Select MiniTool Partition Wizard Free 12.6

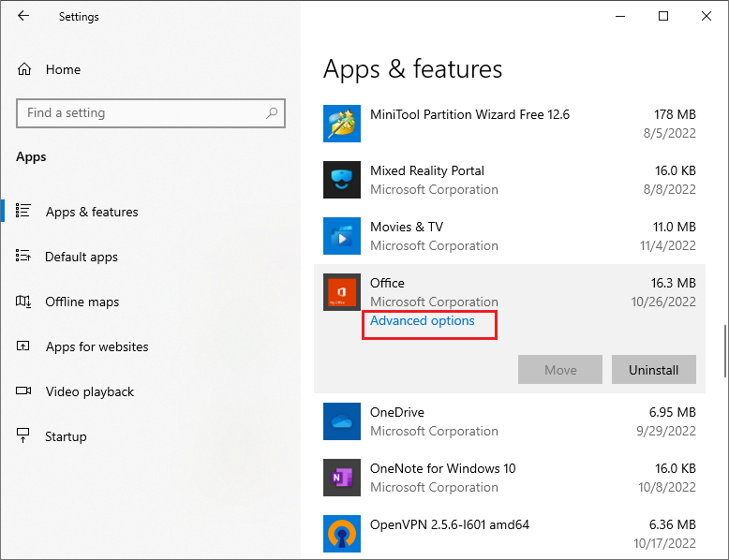coord(469,114)
